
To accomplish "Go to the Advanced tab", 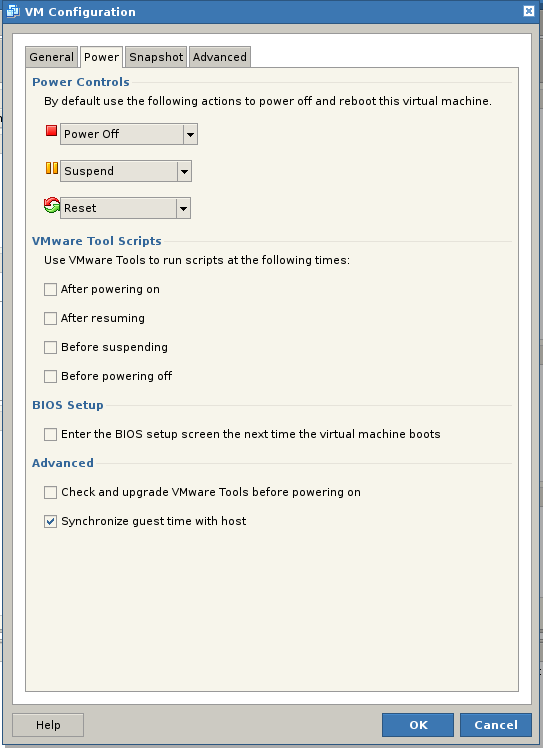I will 219,57.
